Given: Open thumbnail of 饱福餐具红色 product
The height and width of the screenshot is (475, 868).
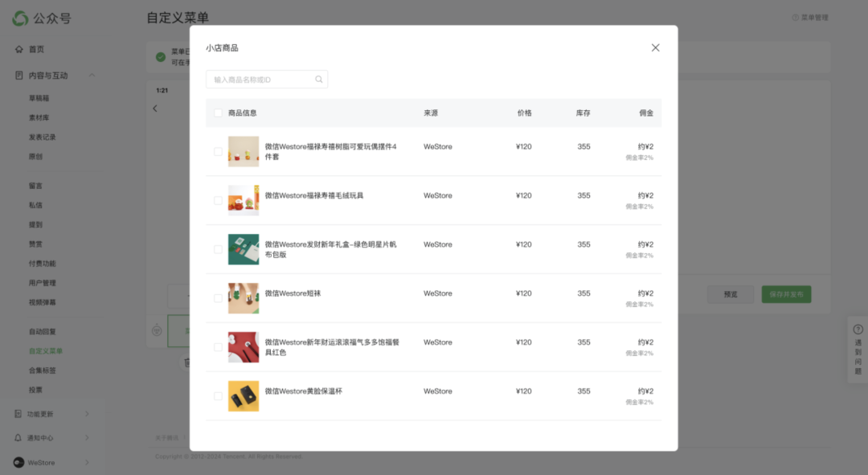Looking at the screenshot, I should (x=244, y=347).
